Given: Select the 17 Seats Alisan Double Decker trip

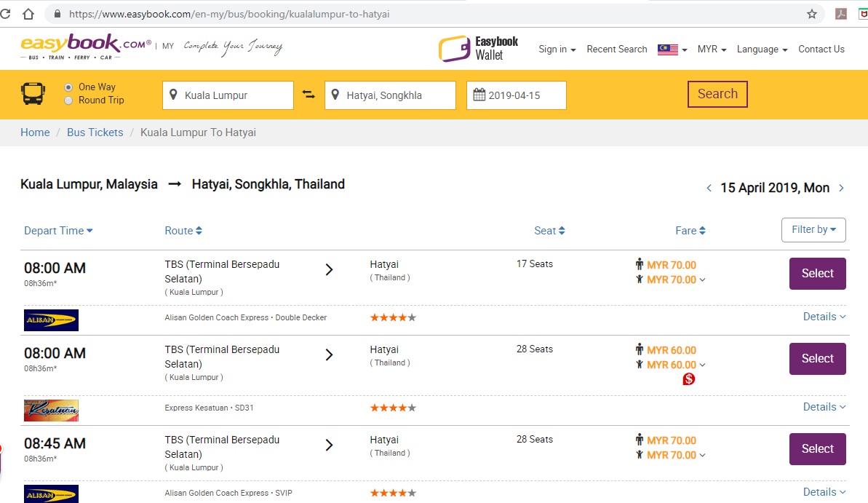Looking at the screenshot, I should tap(817, 274).
